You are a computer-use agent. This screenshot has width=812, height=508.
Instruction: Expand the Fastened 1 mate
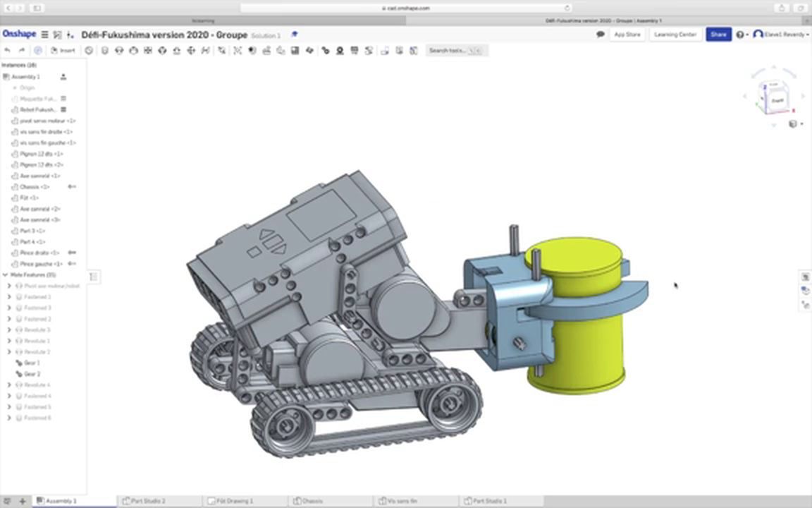(9, 297)
